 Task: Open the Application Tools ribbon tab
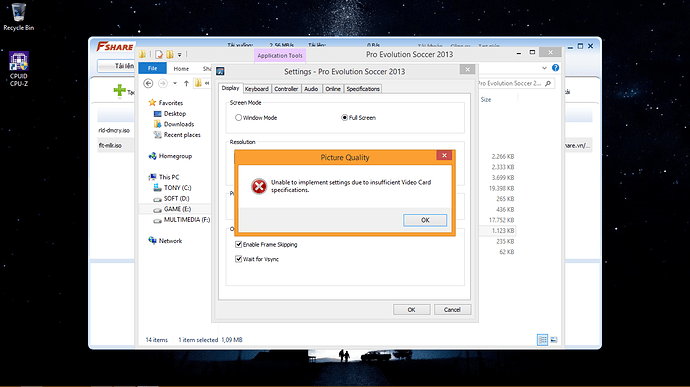coord(280,55)
